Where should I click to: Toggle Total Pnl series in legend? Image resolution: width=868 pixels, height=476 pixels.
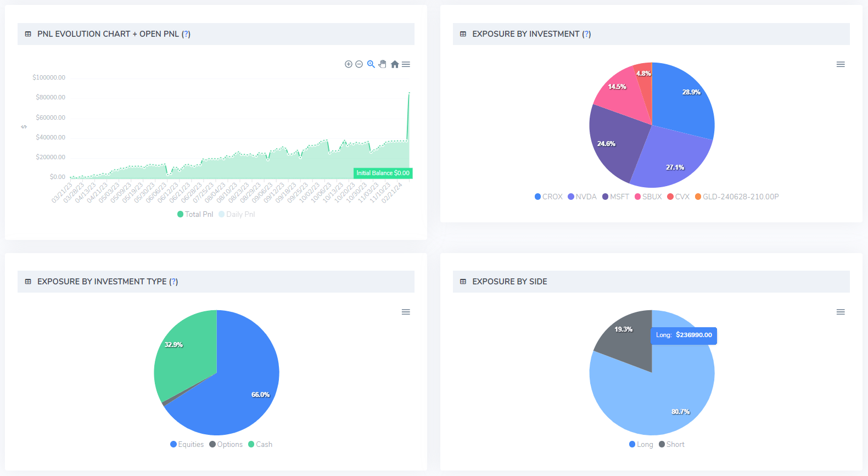[195, 214]
